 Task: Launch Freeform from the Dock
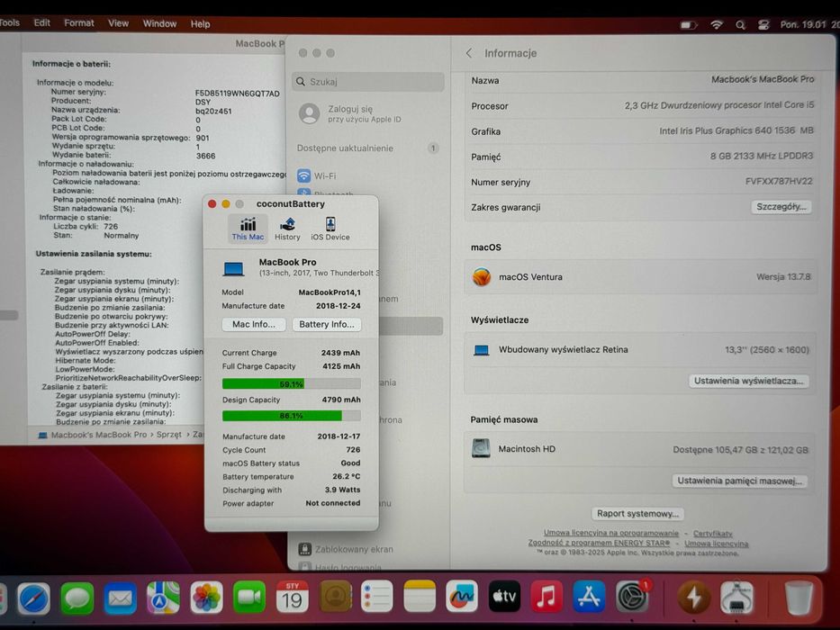click(462, 596)
